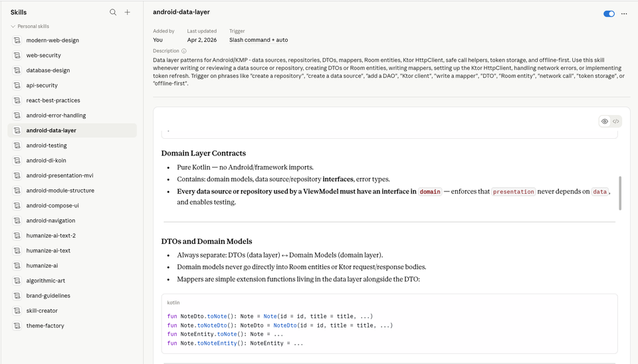The image size is (638, 364).
Task: Open the android-compose-ui skill
Action: pos(53,205)
